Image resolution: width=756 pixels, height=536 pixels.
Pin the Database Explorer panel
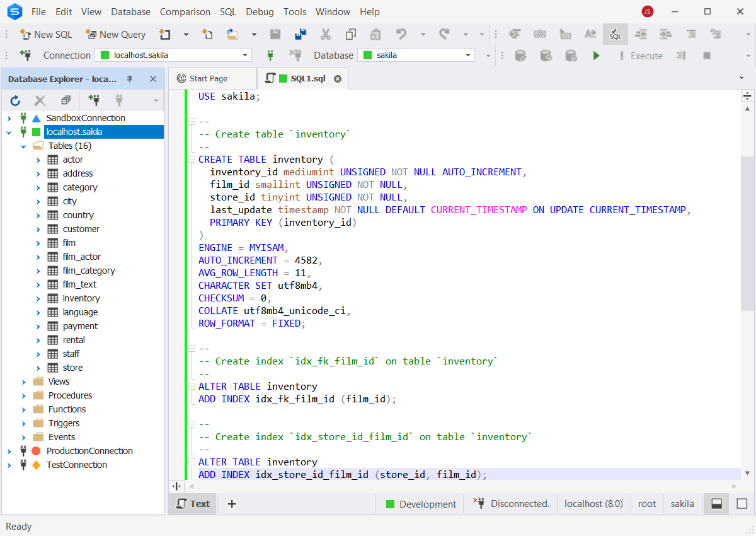[x=130, y=79]
